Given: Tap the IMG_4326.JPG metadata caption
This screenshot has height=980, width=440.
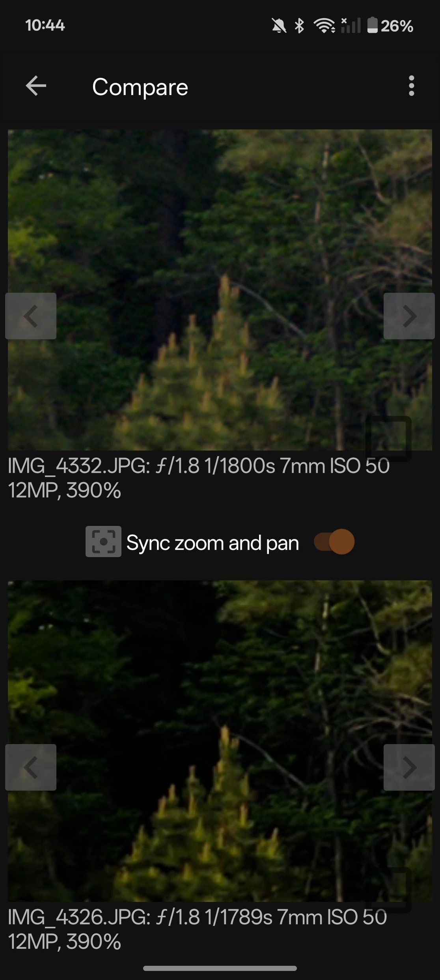Looking at the screenshot, I should pyautogui.click(x=197, y=930).
